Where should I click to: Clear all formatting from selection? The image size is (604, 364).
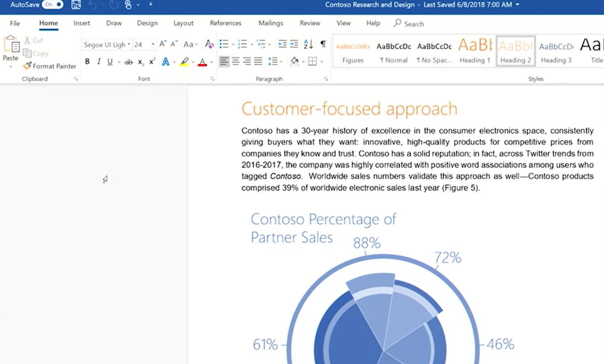[210, 45]
